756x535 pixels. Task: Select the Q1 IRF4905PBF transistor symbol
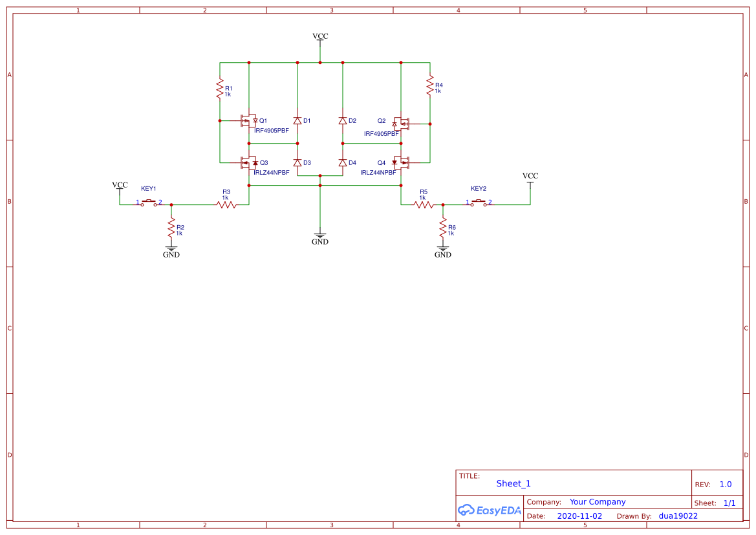(x=249, y=121)
